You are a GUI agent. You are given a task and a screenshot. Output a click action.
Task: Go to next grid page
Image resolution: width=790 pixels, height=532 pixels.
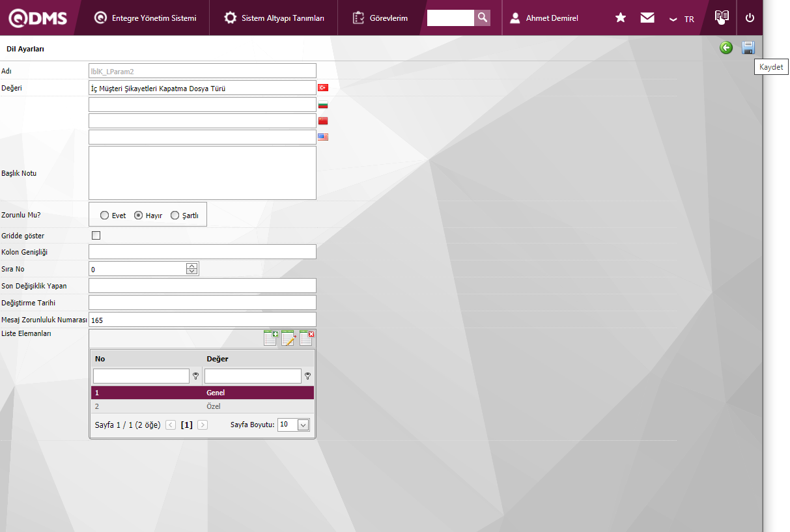click(203, 425)
